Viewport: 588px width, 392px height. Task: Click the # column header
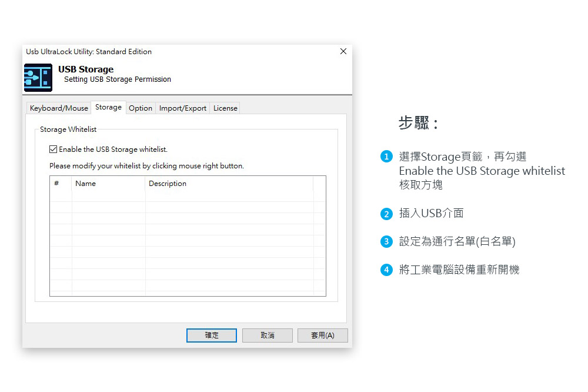click(x=61, y=184)
